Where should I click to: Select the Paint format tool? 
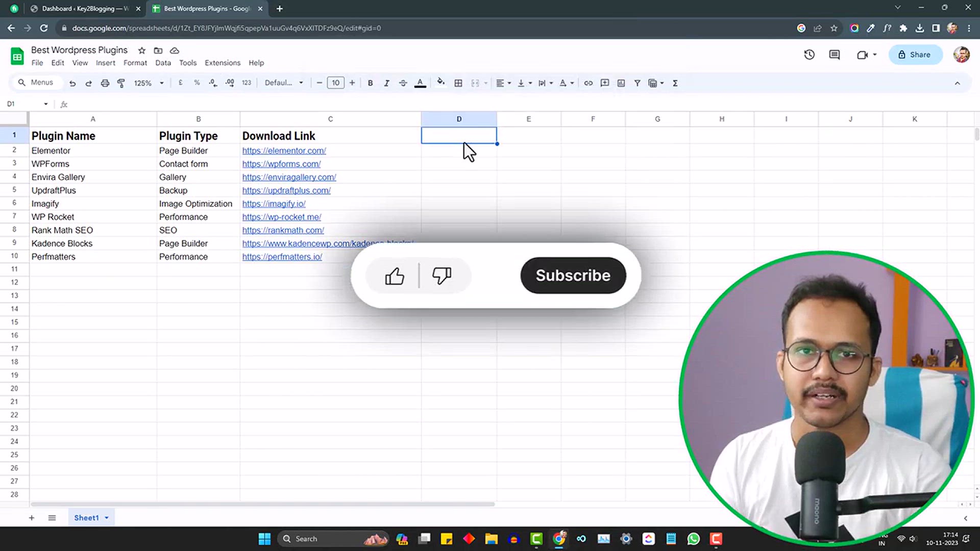pyautogui.click(x=121, y=83)
